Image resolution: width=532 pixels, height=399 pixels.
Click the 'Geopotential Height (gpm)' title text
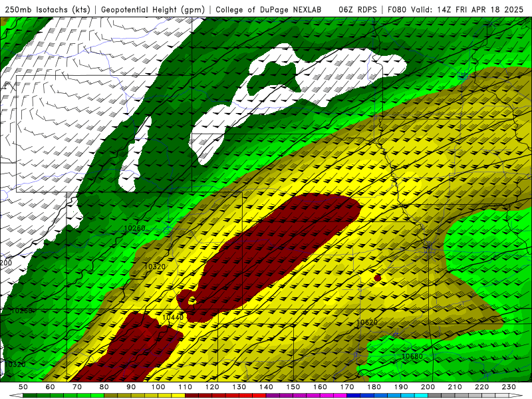153,10
